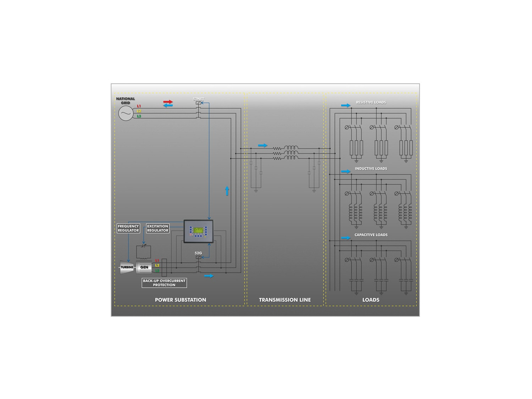Click the receiving-end shunt capacitors of the line
Viewport: 532px width, 399px height.
point(314,168)
